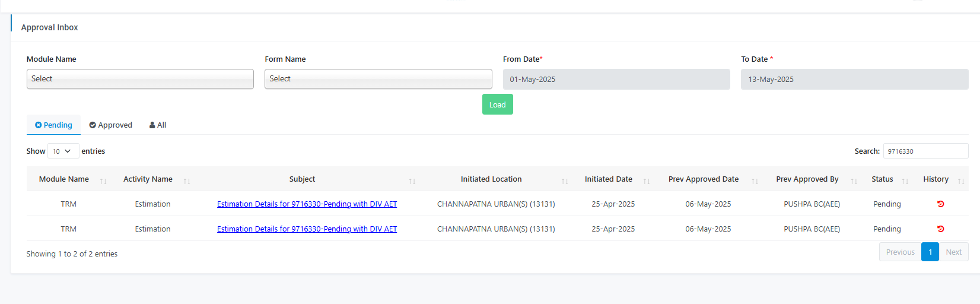
Task: Open history icon for first row
Action: (x=940, y=204)
